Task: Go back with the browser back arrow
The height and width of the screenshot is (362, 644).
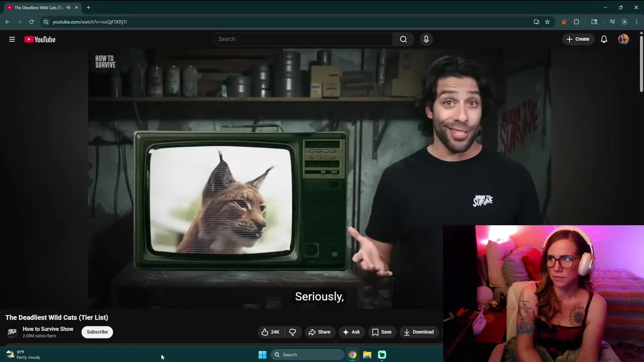Action: pos(8,22)
